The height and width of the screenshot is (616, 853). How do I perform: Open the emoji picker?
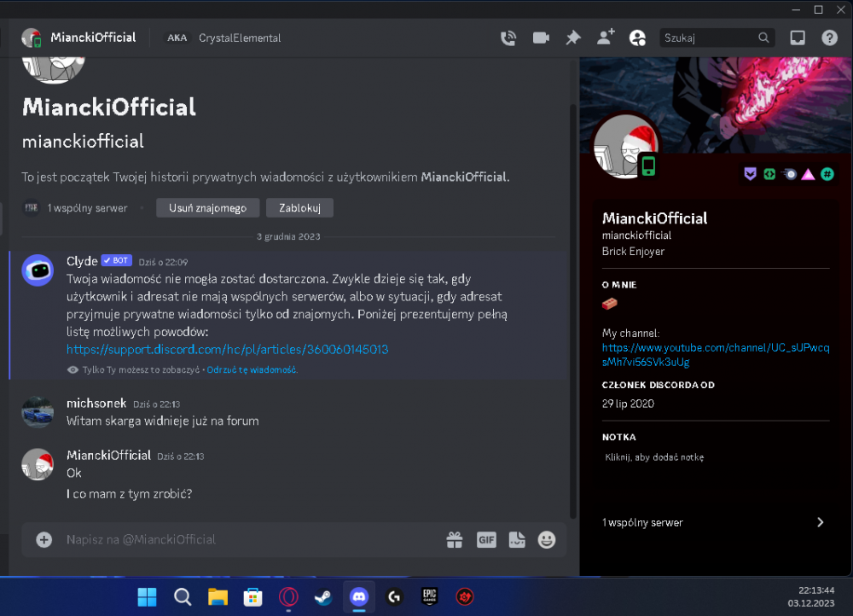(547, 540)
